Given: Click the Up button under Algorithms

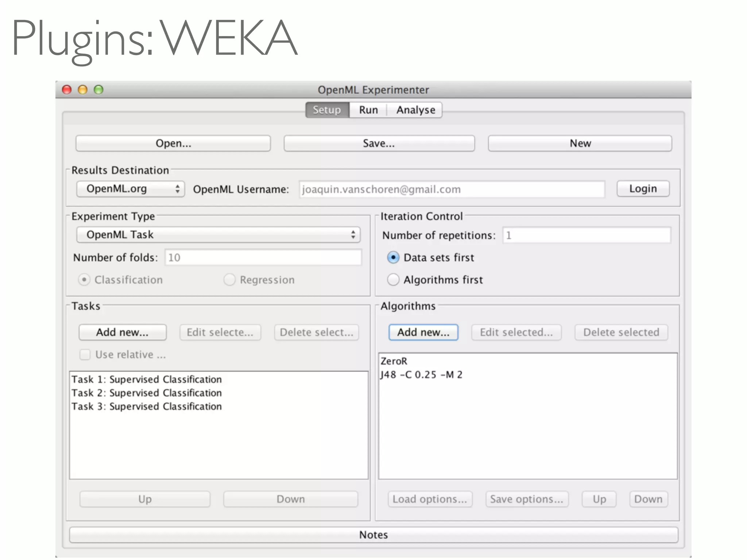Looking at the screenshot, I should click(x=599, y=499).
